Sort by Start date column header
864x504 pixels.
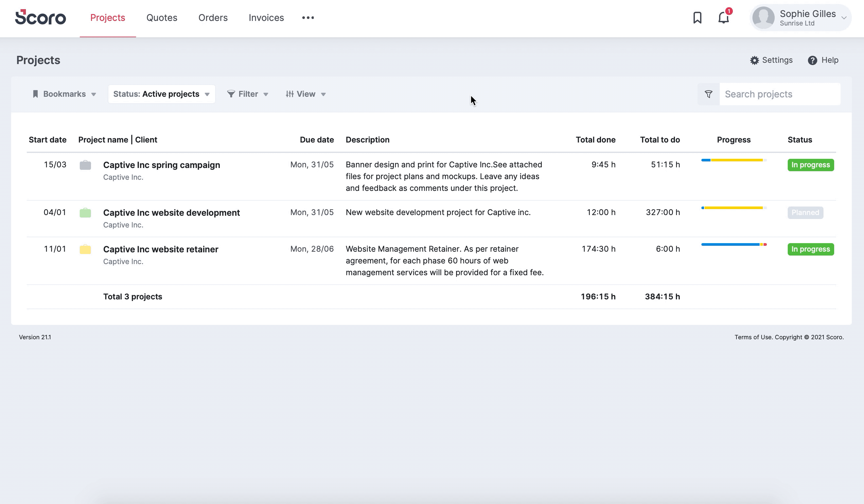point(48,140)
